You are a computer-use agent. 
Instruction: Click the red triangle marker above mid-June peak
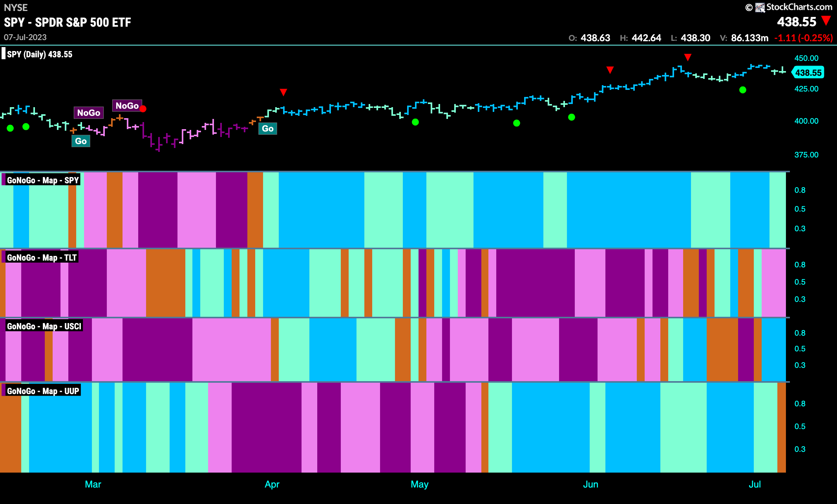pos(687,57)
